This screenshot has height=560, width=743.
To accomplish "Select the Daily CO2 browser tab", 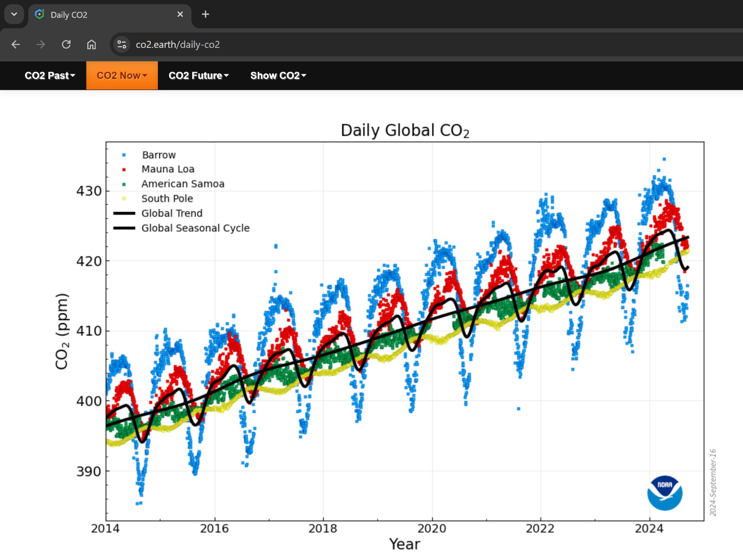I will (x=110, y=14).
